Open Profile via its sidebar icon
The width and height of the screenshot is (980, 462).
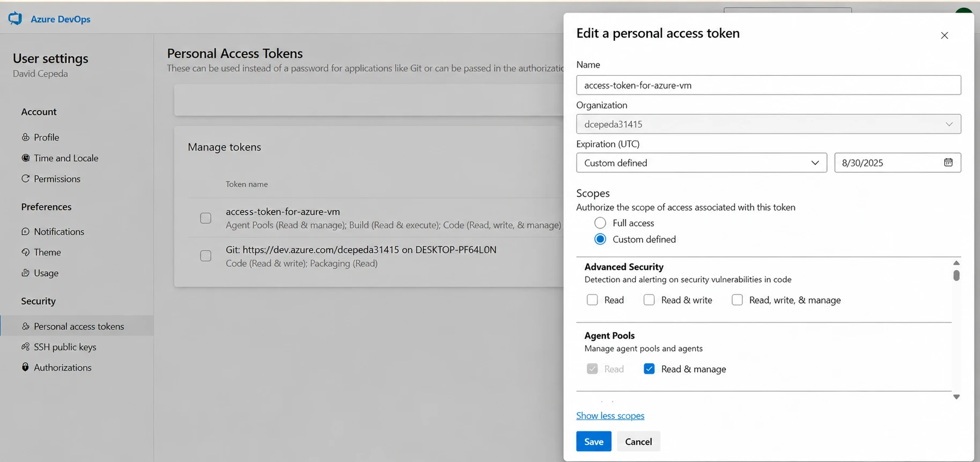(x=25, y=137)
